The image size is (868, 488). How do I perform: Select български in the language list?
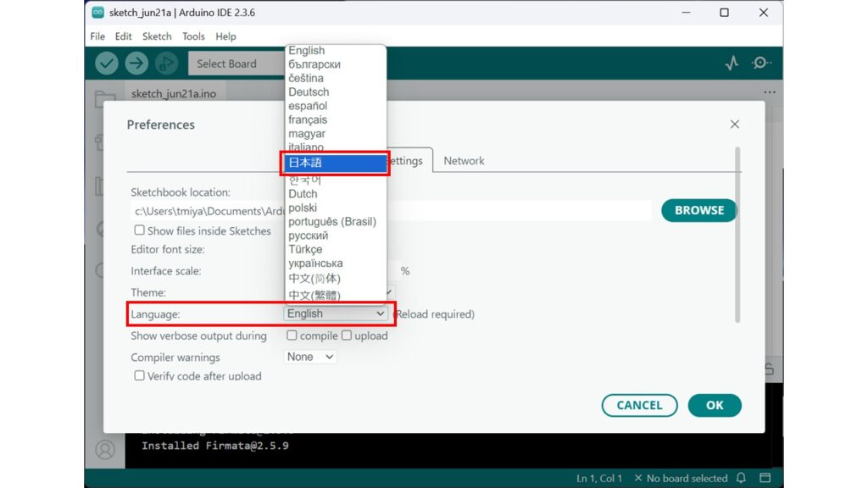point(335,64)
